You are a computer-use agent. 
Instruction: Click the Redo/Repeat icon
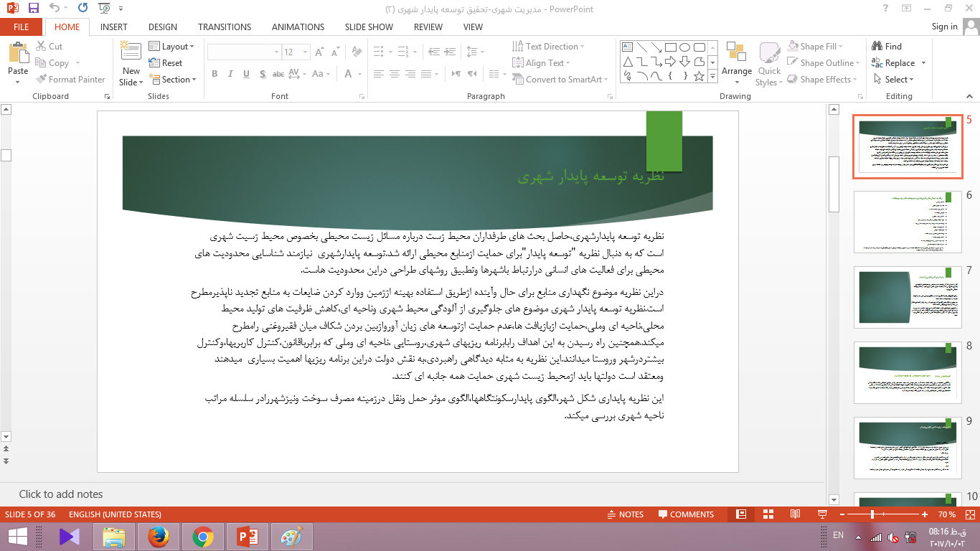click(x=83, y=9)
